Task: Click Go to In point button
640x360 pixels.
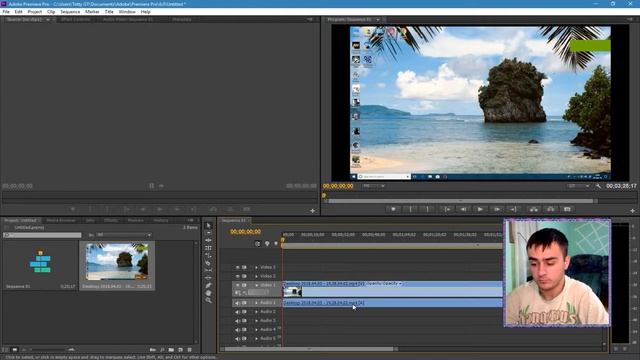Action: (447, 209)
